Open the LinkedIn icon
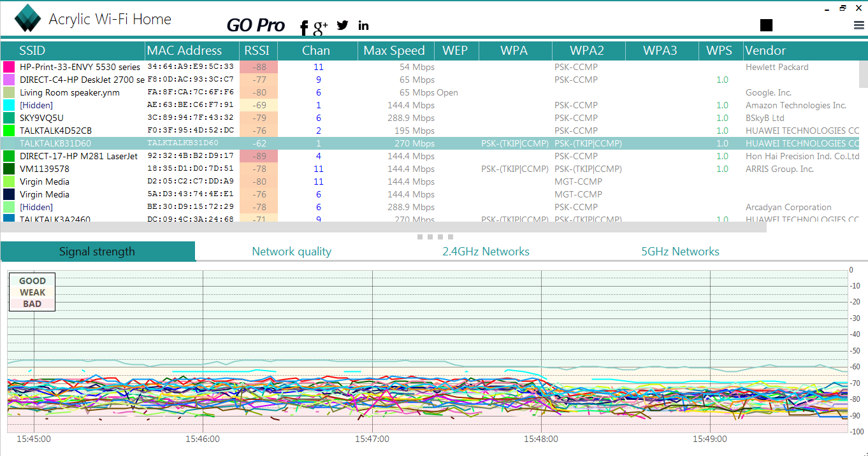868x456 pixels. pyautogui.click(x=363, y=25)
